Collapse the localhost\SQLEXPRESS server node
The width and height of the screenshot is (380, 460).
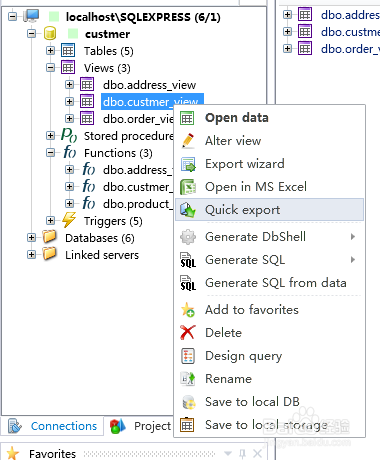click(12, 16)
